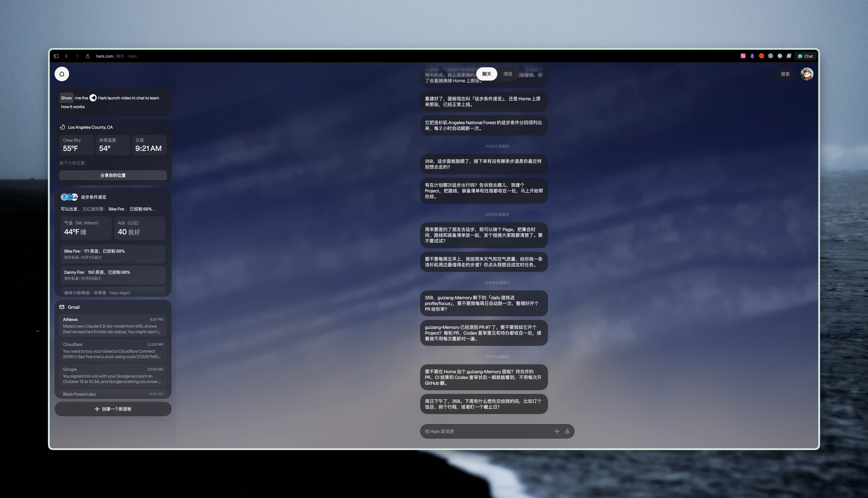This screenshot has height=498, width=868.
Task: Switch to the 项目 tab
Action: (x=508, y=74)
